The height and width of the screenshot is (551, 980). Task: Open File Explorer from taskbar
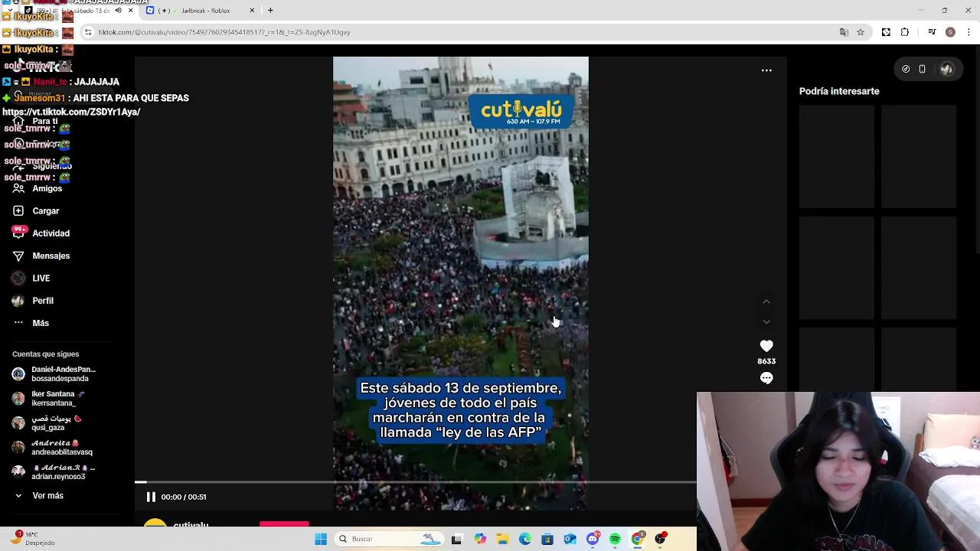[502, 539]
